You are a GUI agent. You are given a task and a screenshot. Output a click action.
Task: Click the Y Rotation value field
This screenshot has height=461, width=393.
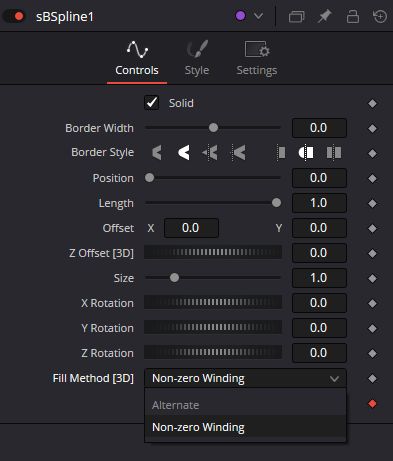(319, 328)
